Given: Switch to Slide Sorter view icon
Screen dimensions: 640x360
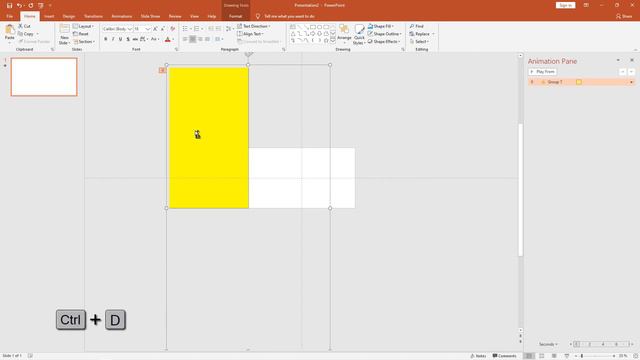Looking at the screenshot, I should [x=542, y=356].
